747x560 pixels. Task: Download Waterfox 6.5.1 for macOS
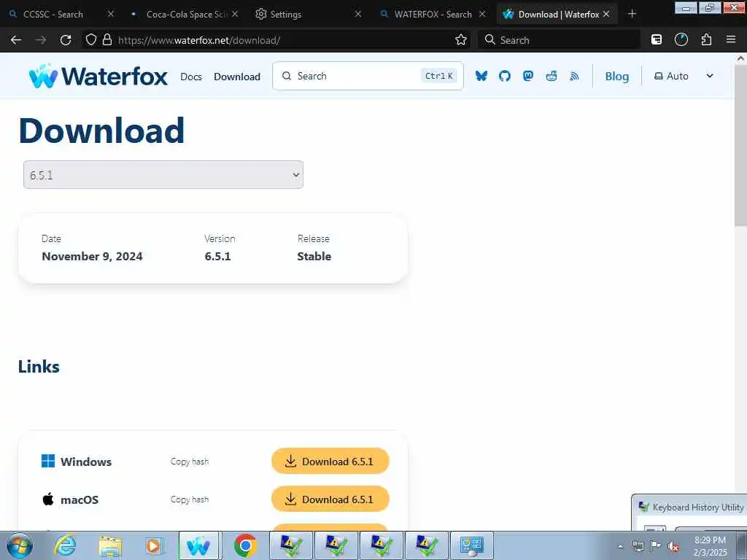click(x=330, y=499)
